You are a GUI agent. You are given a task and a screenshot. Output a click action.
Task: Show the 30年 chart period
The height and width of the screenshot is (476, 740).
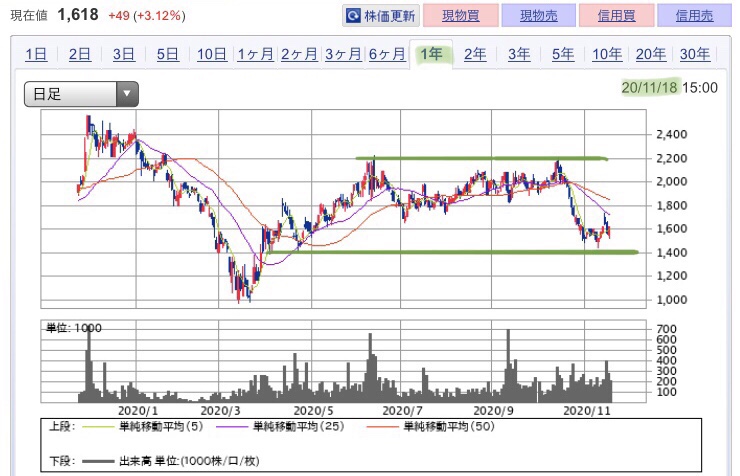695,54
